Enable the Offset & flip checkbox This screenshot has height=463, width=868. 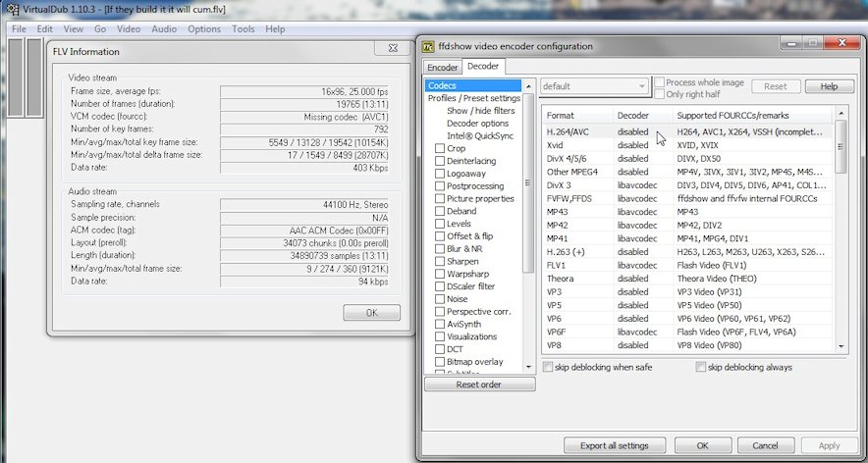pyautogui.click(x=440, y=236)
